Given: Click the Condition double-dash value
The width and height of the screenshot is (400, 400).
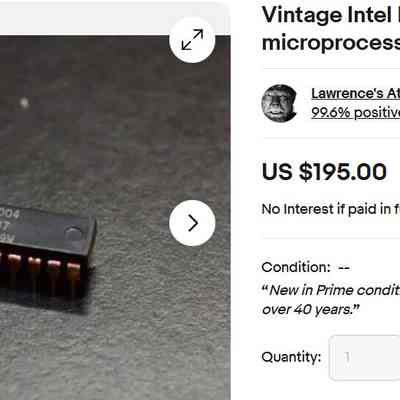Looking at the screenshot, I should [x=344, y=268].
